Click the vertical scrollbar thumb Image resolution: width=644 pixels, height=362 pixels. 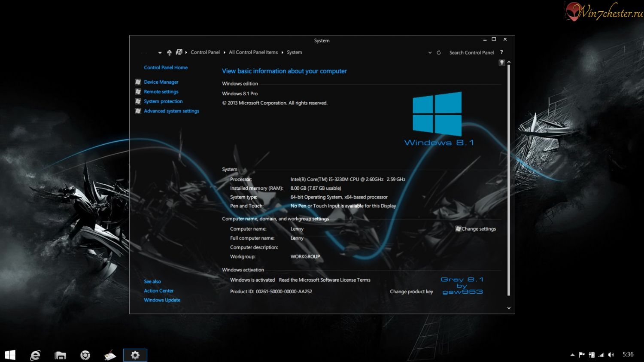coord(509,180)
